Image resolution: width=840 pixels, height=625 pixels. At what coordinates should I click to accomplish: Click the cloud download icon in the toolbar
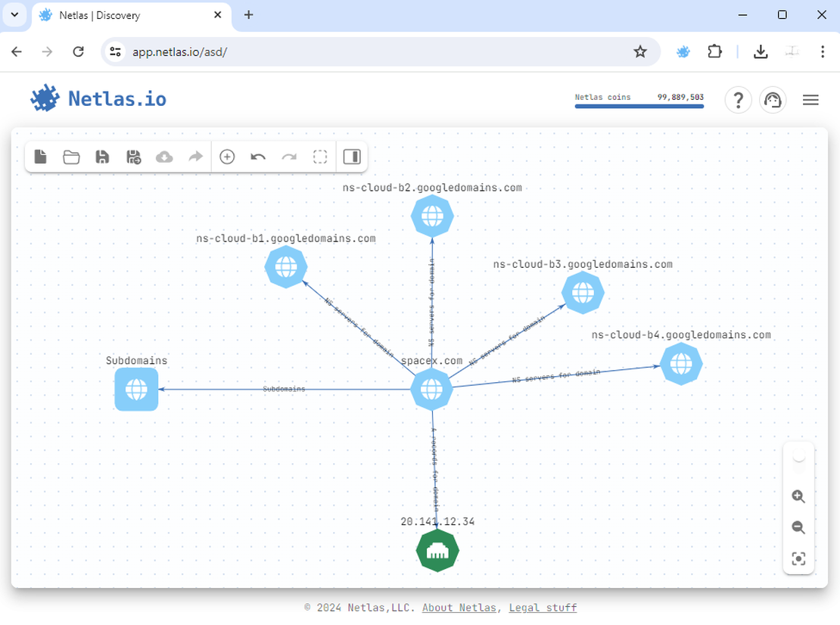point(164,157)
